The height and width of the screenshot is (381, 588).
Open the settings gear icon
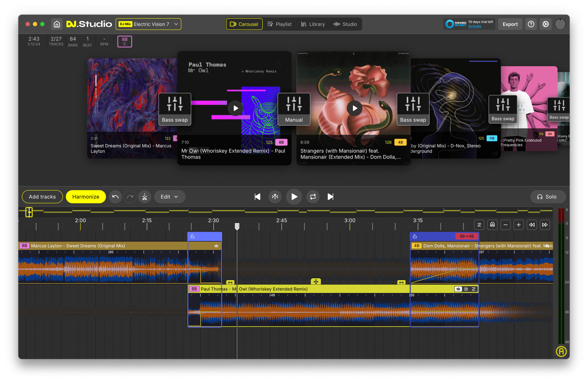(x=546, y=24)
